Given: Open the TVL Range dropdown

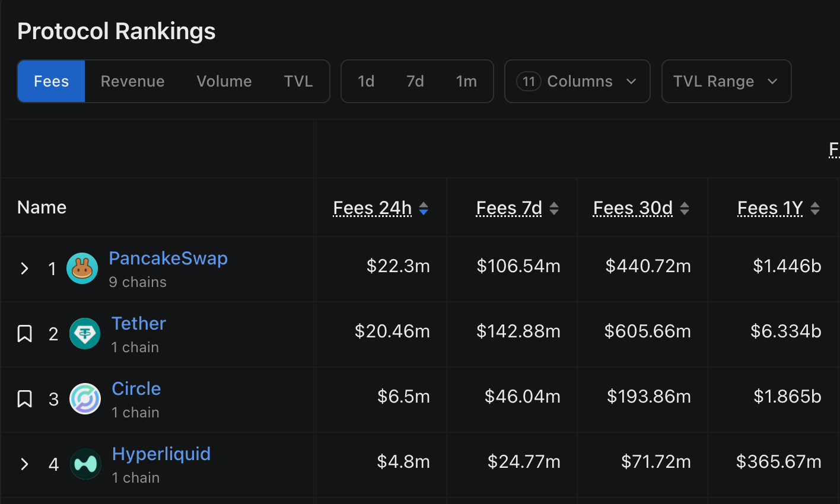Looking at the screenshot, I should 726,81.
